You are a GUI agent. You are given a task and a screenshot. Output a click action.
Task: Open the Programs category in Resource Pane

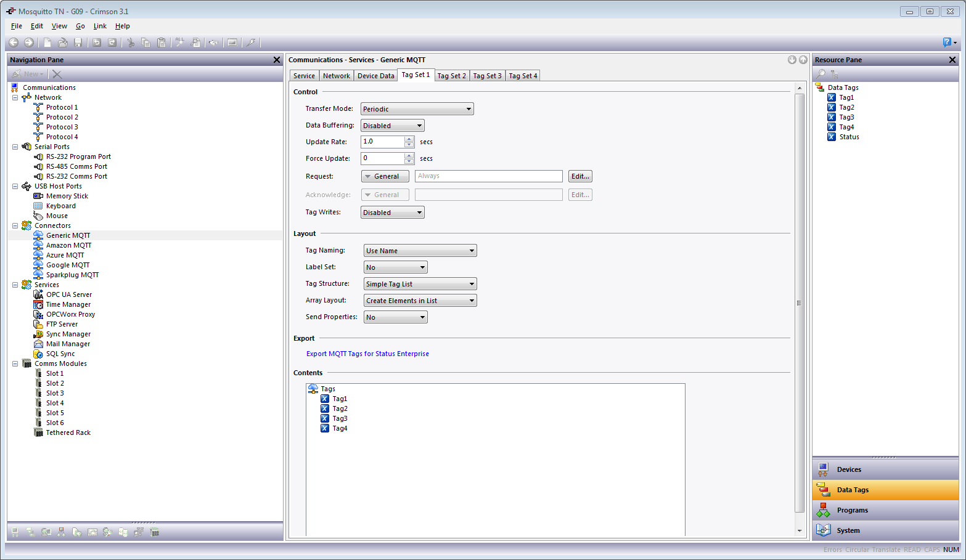(x=885, y=510)
